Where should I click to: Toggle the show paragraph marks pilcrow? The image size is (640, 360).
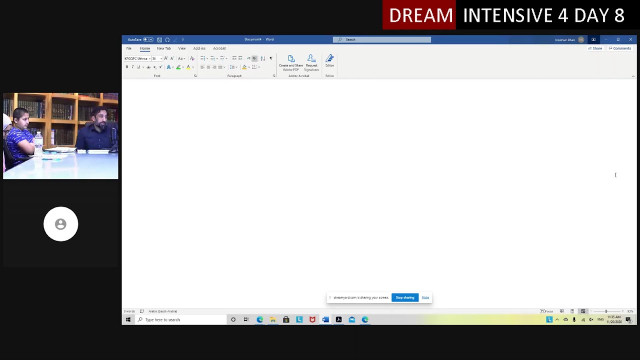(271, 58)
